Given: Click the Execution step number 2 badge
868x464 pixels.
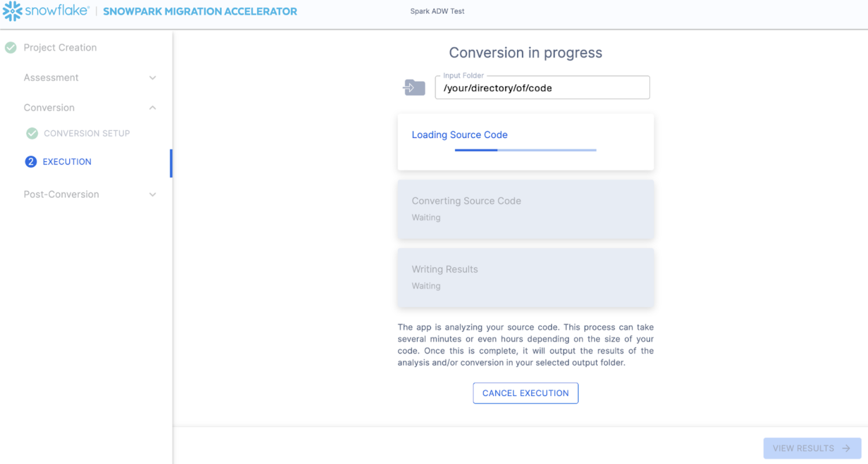Looking at the screenshot, I should tap(31, 162).
